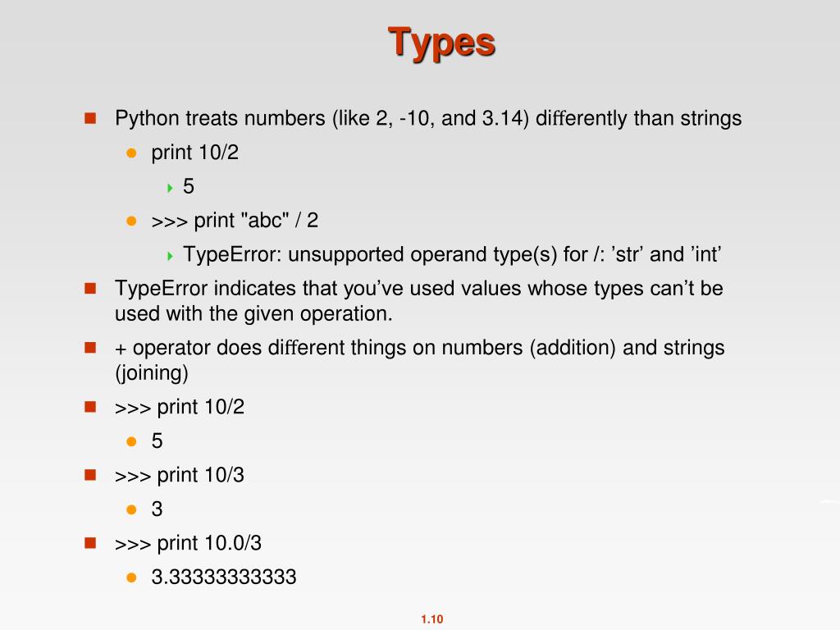Click the red square bullet beside 'Python treats numbers'
The height and width of the screenshot is (630, 840).
pos(90,118)
